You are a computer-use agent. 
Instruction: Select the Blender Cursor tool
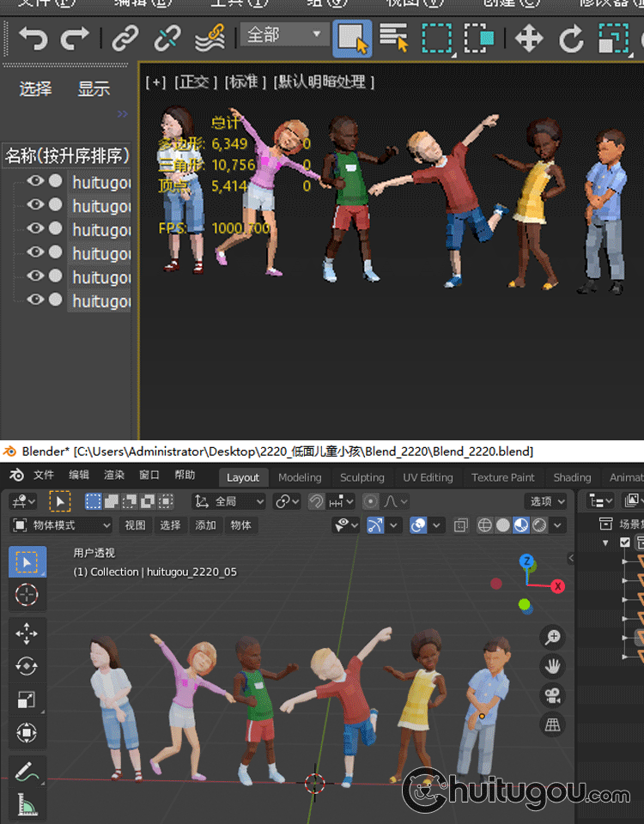27,594
